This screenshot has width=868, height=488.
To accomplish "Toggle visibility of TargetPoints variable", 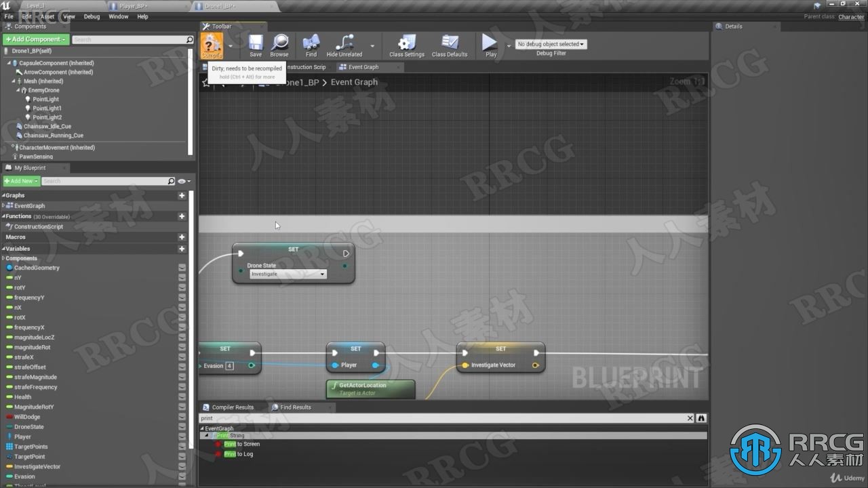I will [182, 447].
